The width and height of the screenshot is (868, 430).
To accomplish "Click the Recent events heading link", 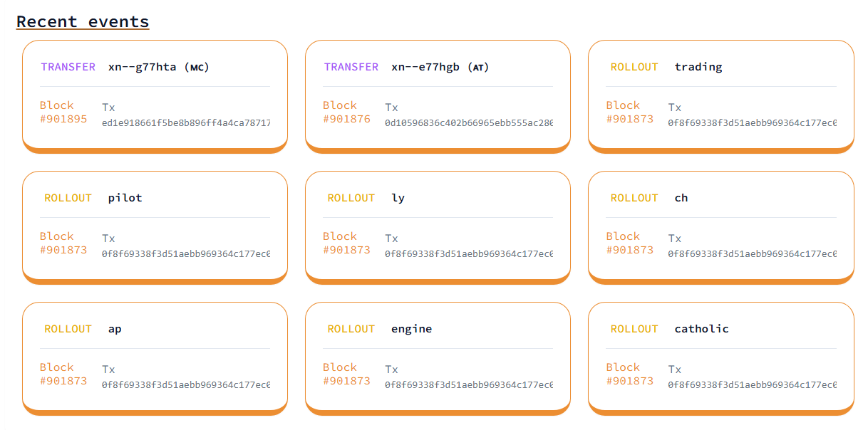I will click(83, 21).
